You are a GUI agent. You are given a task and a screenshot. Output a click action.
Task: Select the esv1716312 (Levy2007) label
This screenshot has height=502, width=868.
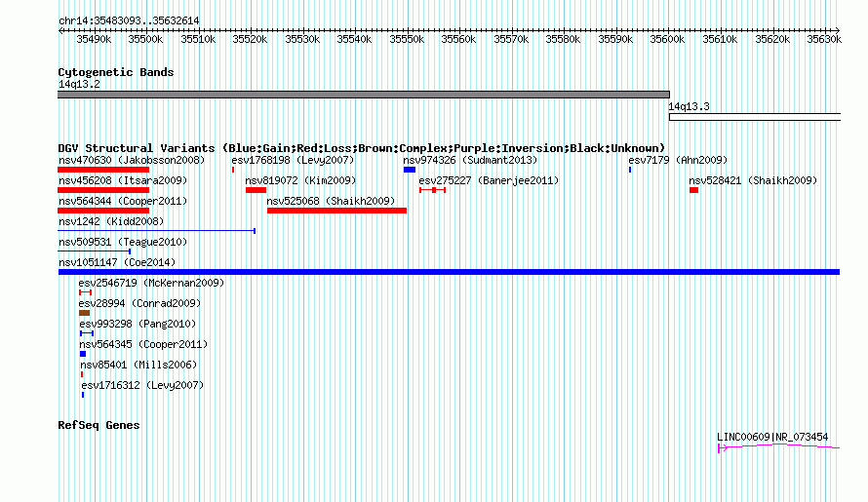tap(142, 385)
